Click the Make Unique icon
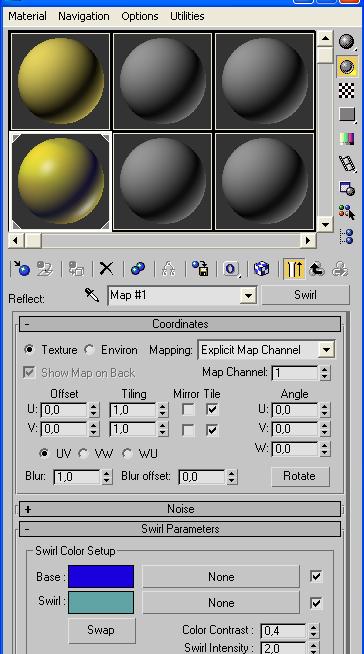The height and width of the screenshot is (654, 364). pyautogui.click(x=169, y=269)
